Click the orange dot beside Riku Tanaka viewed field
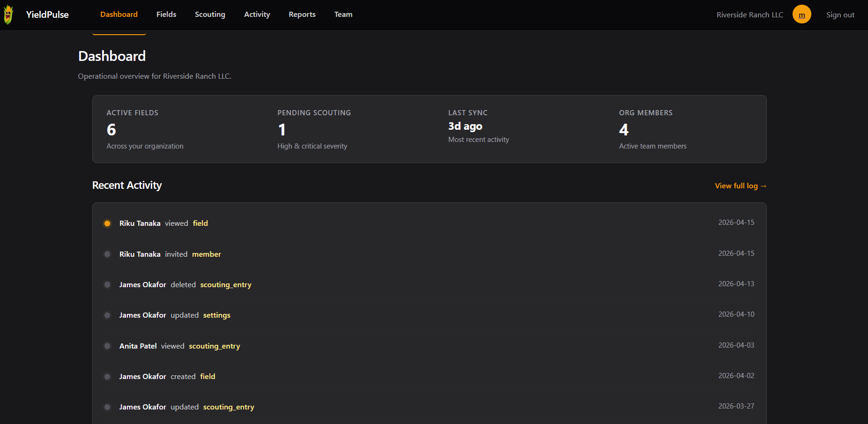 (x=107, y=223)
